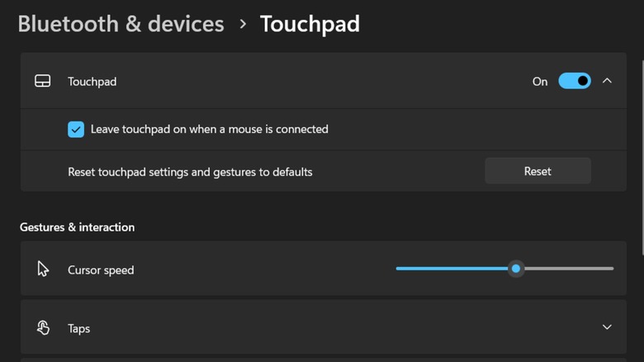Image resolution: width=644 pixels, height=362 pixels.
Task: Turn off the Touchpad toggle switch
Action: 575,81
